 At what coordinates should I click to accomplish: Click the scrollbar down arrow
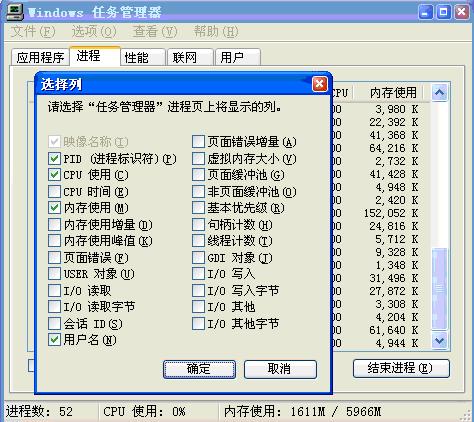pyautogui.click(x=439, y=340)
